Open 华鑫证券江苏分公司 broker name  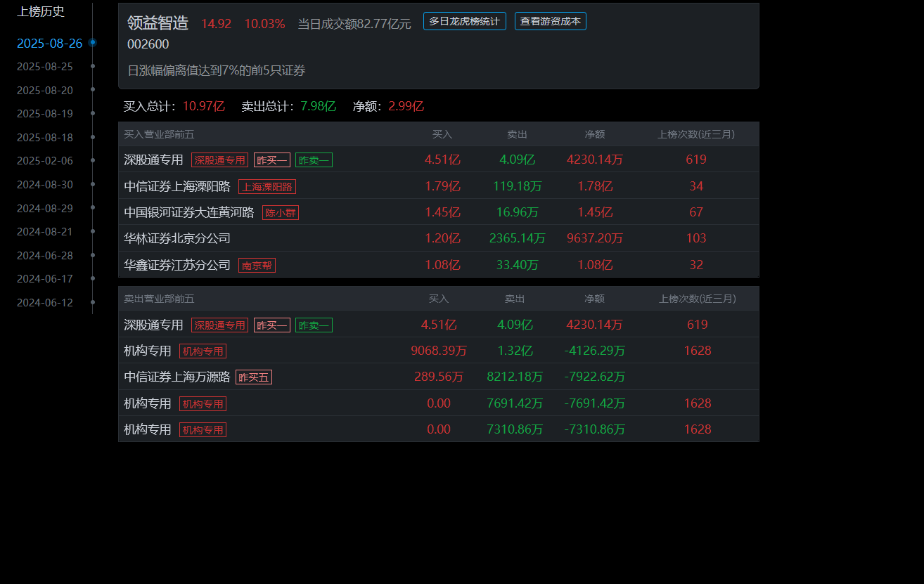tap(177, 265)
